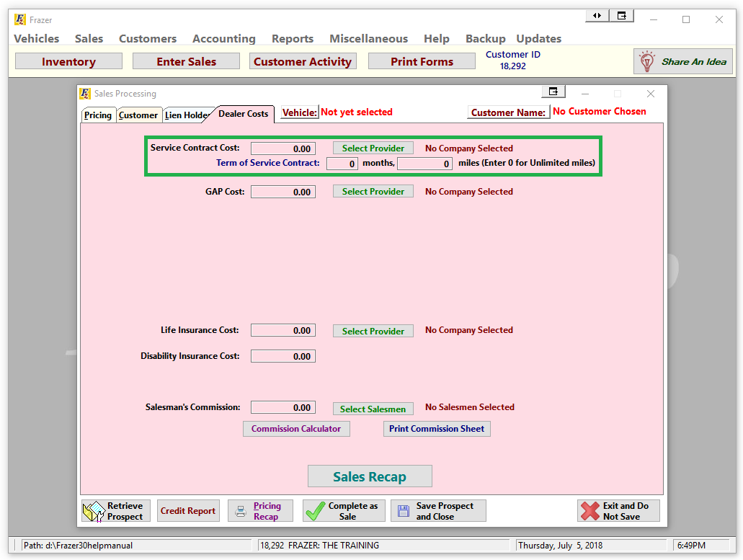Switch to the Pricing tab
Image resolution: width=743 pixels, height=560 pixels.
point(97,115)
